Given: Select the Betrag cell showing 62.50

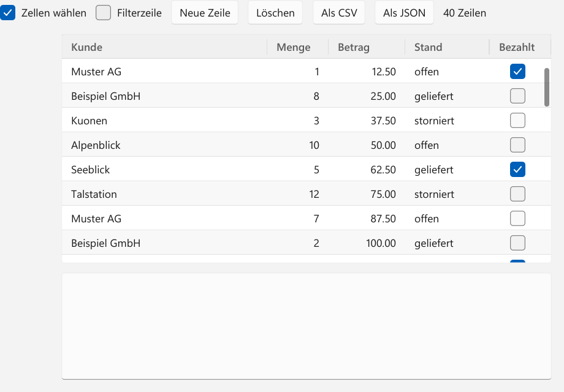Looking at the screenshot, I should (x=367, y=169).
